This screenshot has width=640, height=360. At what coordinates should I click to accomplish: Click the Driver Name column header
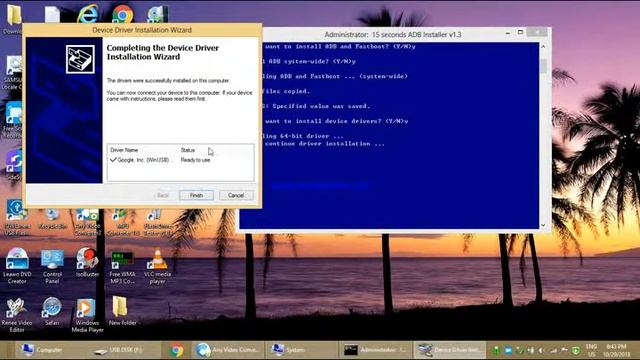pyautogui.click(x=124, y=150)
